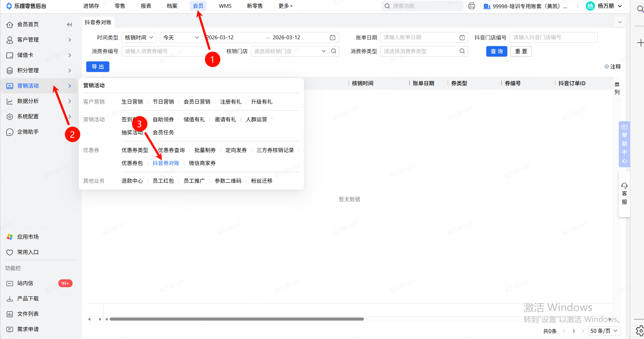Open the 零售 top menu
The height and width of the screenshot is (339, 644).
coord(120,6)
